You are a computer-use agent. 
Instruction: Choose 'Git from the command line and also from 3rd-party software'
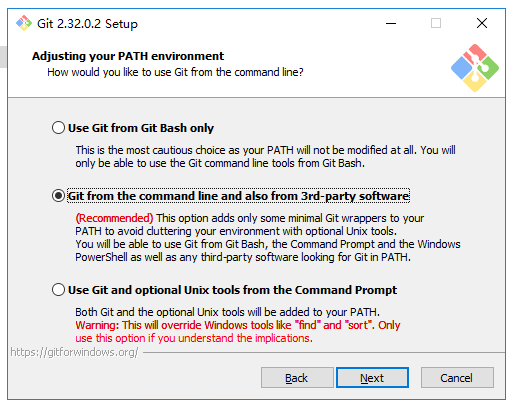coord(231,196)
